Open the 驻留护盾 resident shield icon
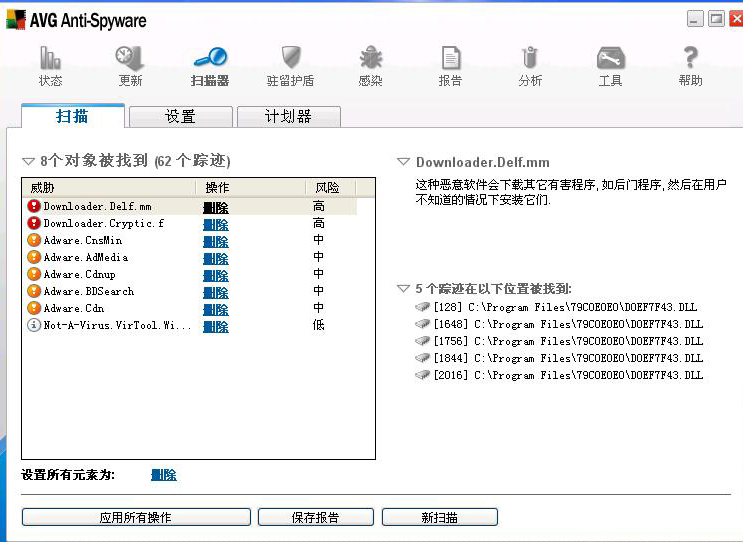 (290, 58)
